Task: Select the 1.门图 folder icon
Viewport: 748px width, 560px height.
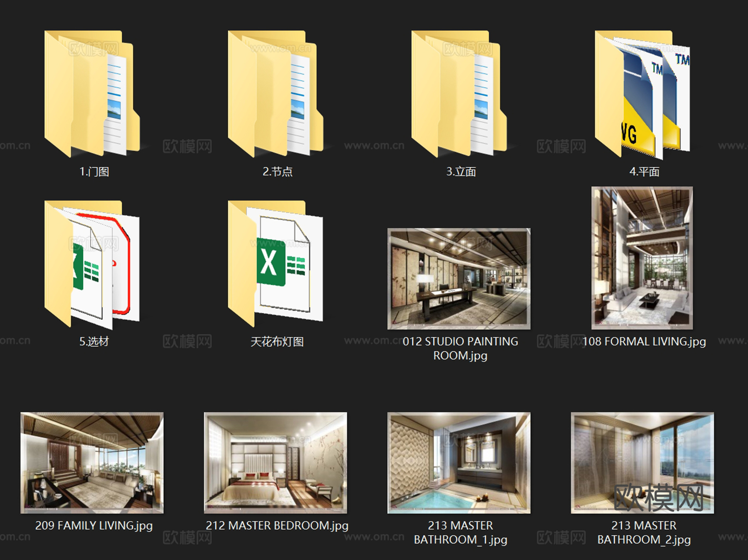Action: point(92,94)
